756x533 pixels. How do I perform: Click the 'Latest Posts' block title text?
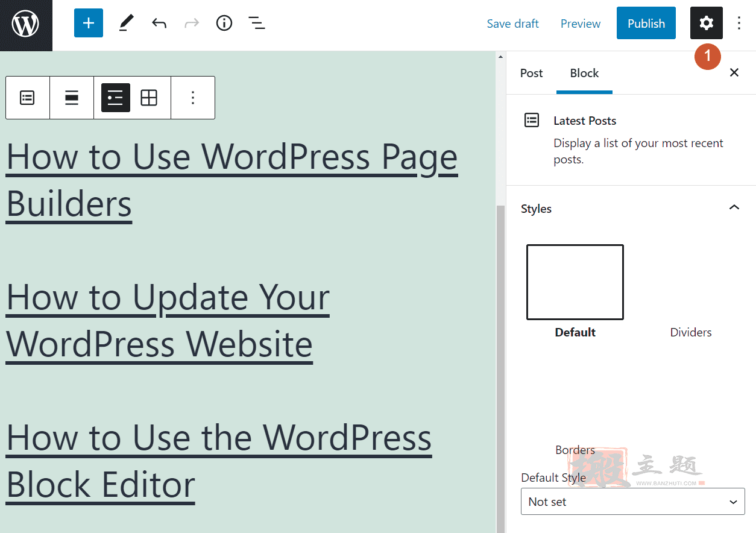(585, 121)
